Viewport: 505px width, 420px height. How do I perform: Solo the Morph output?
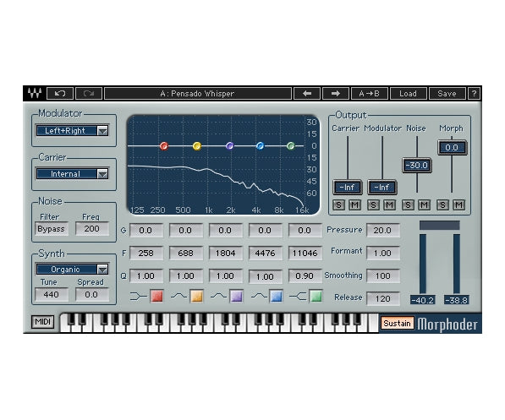coord(443,205)
